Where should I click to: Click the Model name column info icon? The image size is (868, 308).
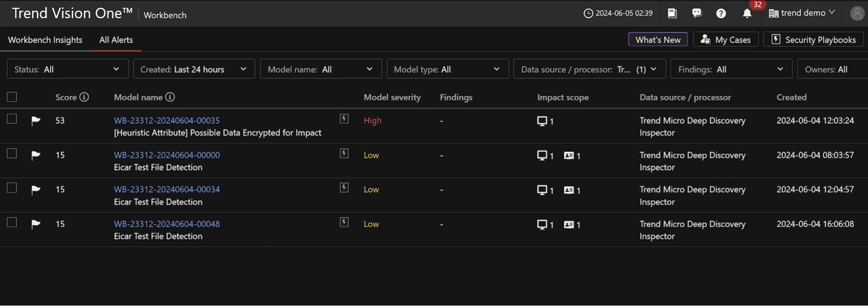pos(170,97)
